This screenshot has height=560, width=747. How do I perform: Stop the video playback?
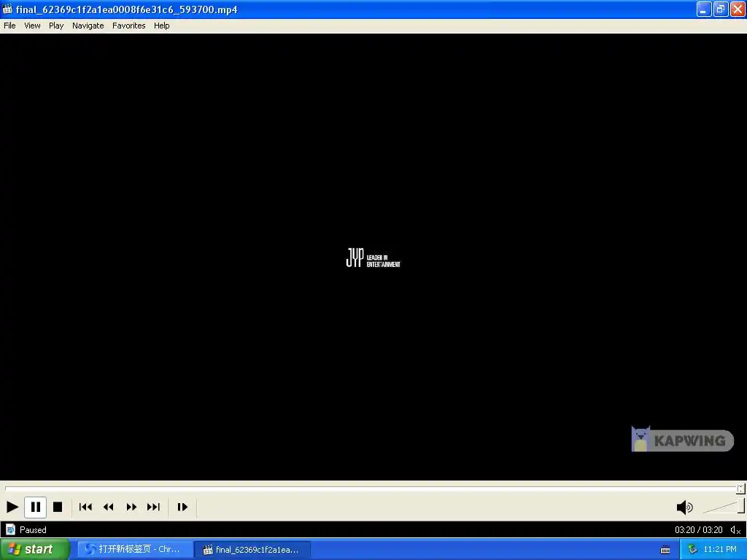pos(58,507)
